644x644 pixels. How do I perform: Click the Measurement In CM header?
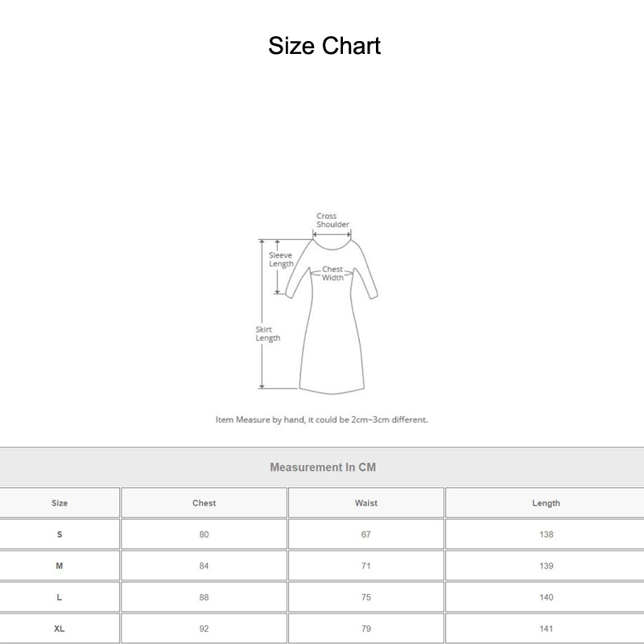322,467
